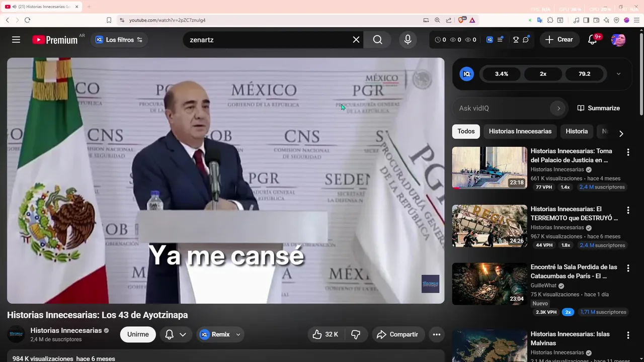Image resolution: width=644 pixels, height=362 pixels.
Task: Start voice search with the microphone
Action: coord(408,40)
